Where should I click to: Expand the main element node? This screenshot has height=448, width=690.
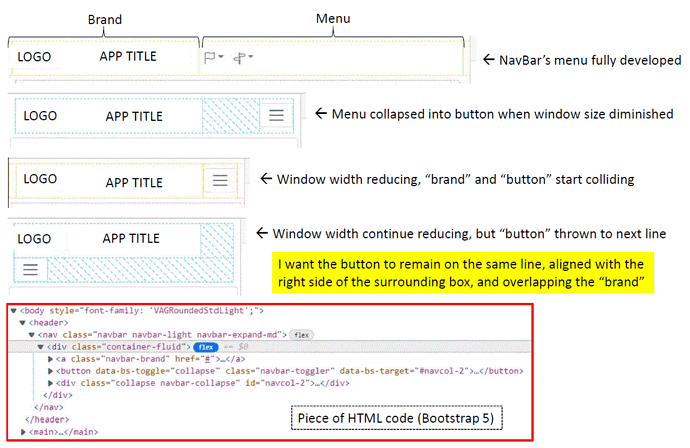(23, 432)
